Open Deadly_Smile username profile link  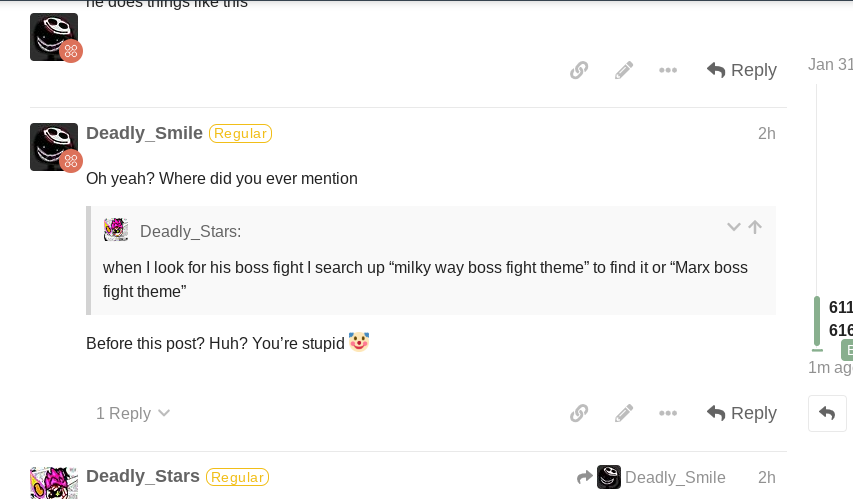tap(144, 133)
